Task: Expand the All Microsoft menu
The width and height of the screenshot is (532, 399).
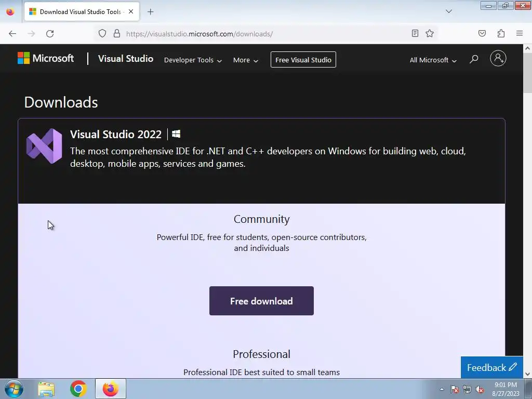Action: click(433, 60)
